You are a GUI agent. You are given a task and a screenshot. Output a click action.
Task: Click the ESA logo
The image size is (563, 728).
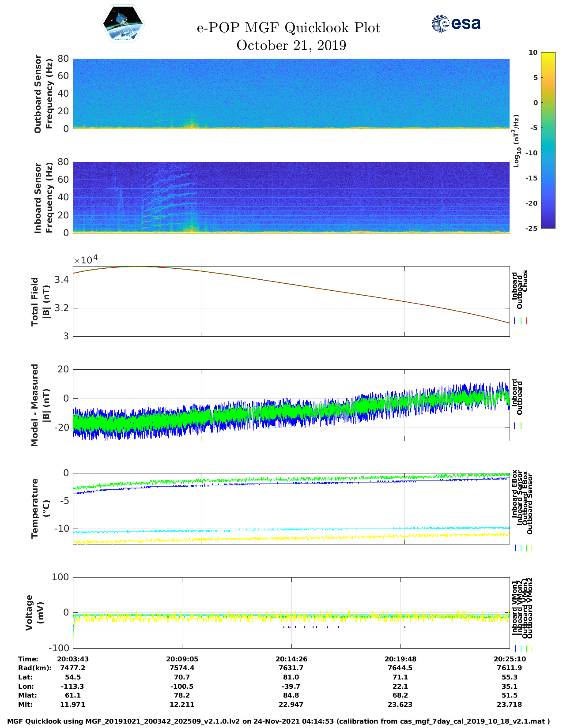[x=456, y=23]
